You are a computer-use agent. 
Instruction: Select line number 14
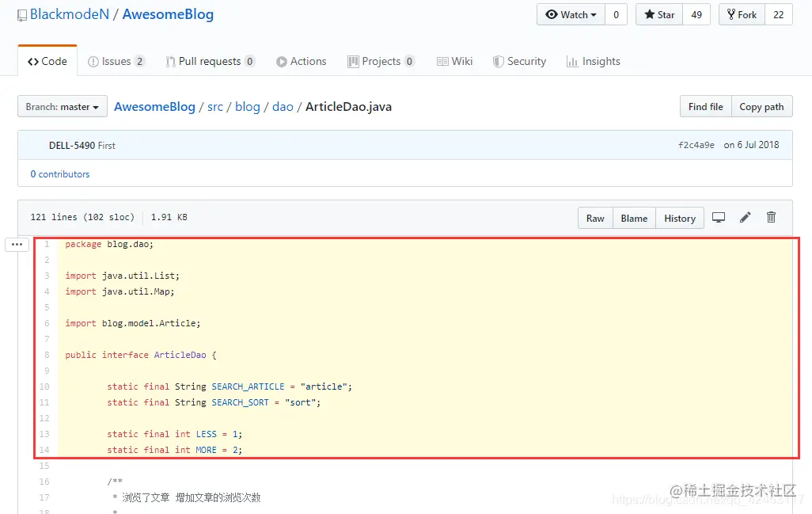[44, 450]
